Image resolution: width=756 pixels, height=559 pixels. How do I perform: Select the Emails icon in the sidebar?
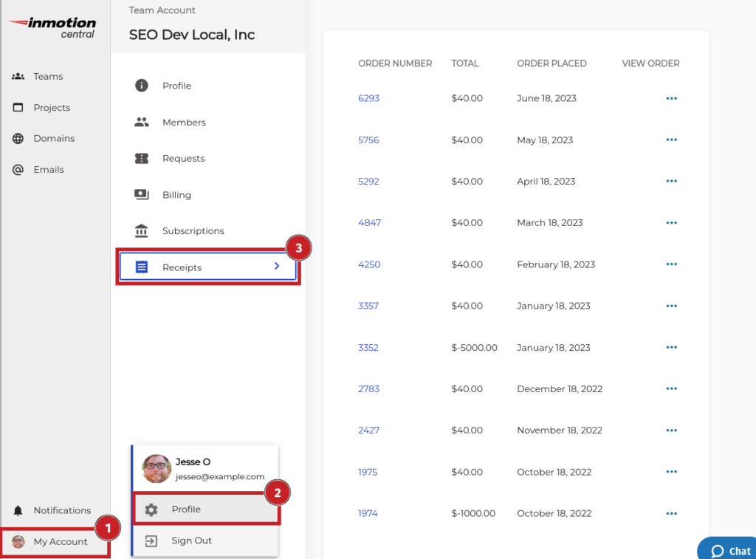pos(17,169)
